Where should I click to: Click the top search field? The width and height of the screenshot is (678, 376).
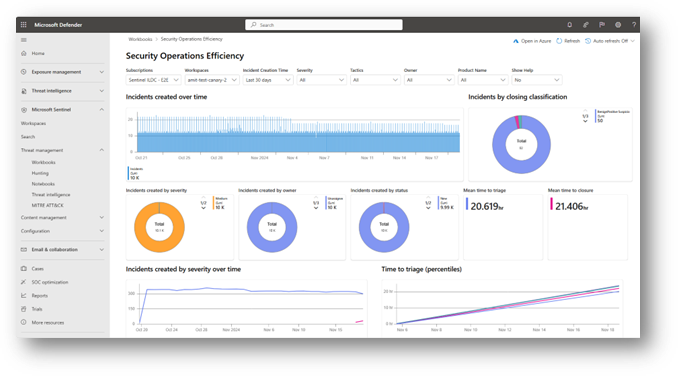[x=324, y=25]
